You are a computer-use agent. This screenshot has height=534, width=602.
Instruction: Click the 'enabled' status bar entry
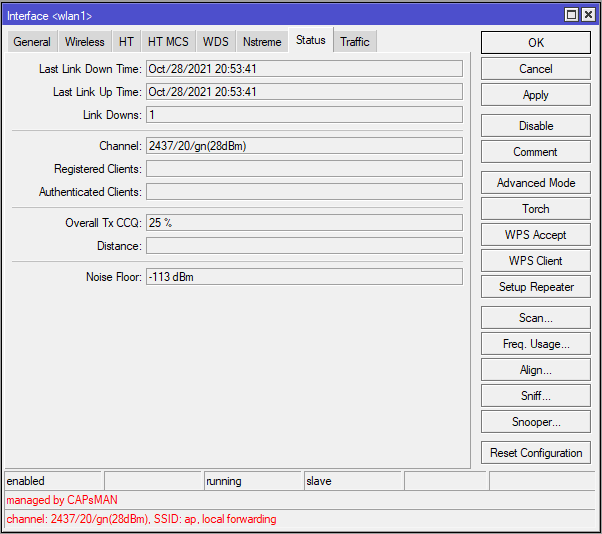(x=53, y=481)
